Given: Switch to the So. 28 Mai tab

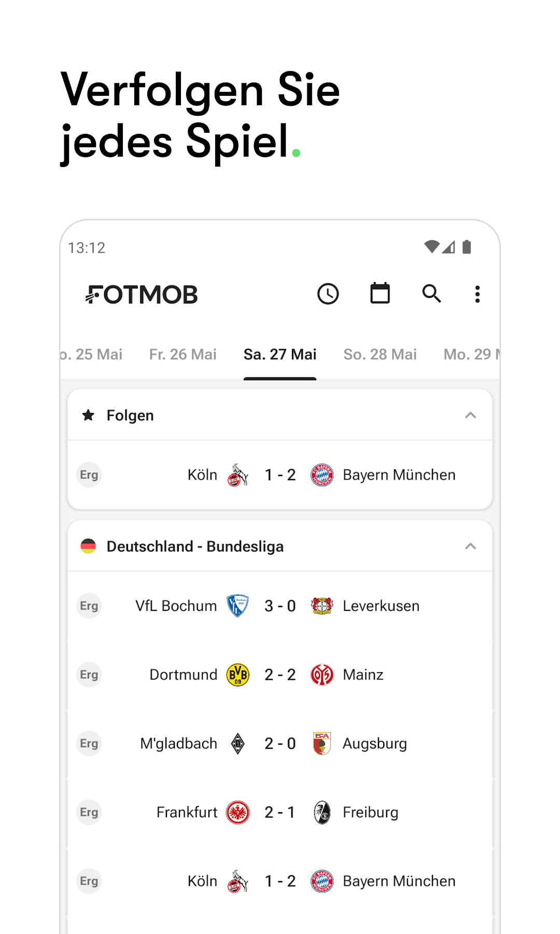Looking at the screenshot, I should [x=380, y=354].
